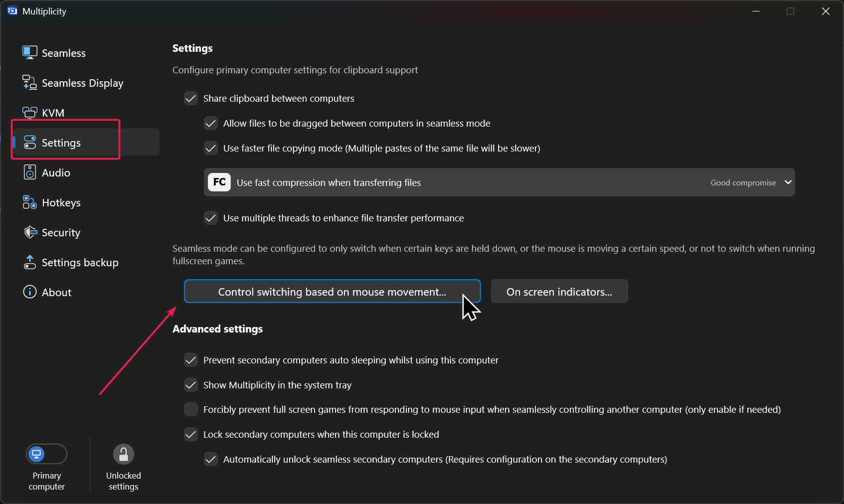The width and height of the screenshot is (844, 504).
Task: Open the Settings page in the sidebar
Action: click(x=61, y=143)
